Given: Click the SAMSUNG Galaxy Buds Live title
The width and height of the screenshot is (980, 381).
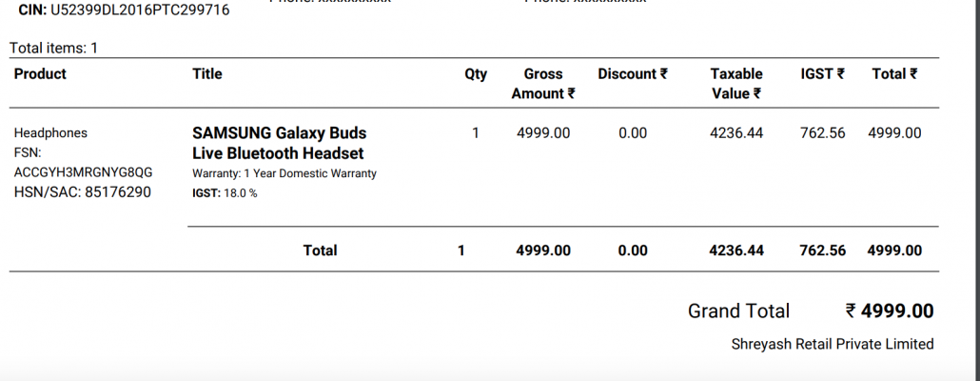Looking at the screenshot, I should click(279, 143).
